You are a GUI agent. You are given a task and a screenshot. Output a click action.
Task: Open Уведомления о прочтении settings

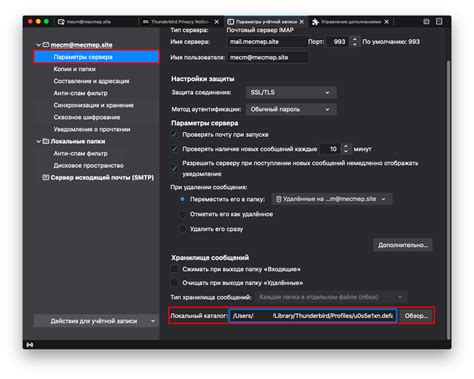[92, 129]
